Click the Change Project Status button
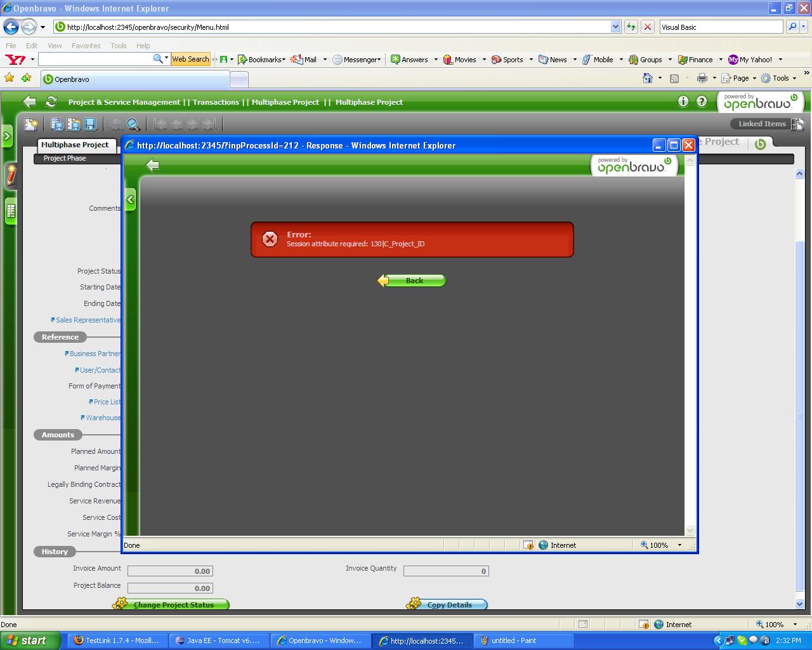The height and width of the screenshot is (650, 812). click(171, 605)
